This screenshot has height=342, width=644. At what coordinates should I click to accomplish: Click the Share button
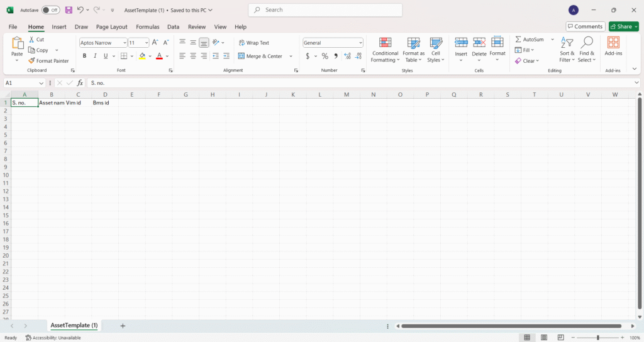[x=623, y=26]
